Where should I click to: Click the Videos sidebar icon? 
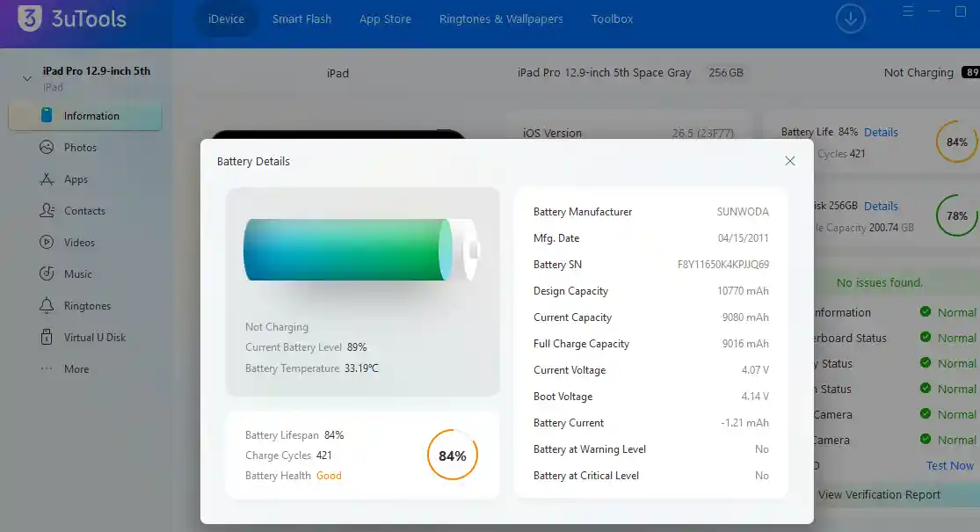click(x=47, y=242)
